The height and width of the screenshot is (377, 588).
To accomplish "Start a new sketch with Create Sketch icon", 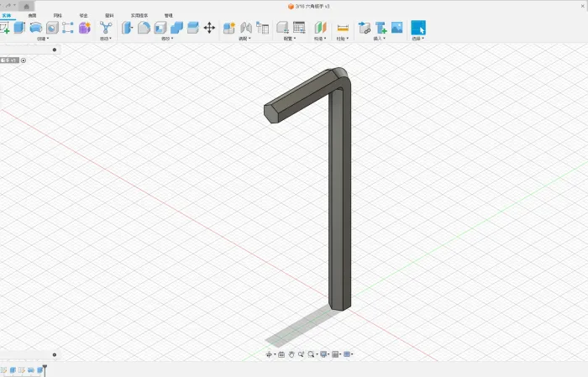I will [x=4, y=28].
